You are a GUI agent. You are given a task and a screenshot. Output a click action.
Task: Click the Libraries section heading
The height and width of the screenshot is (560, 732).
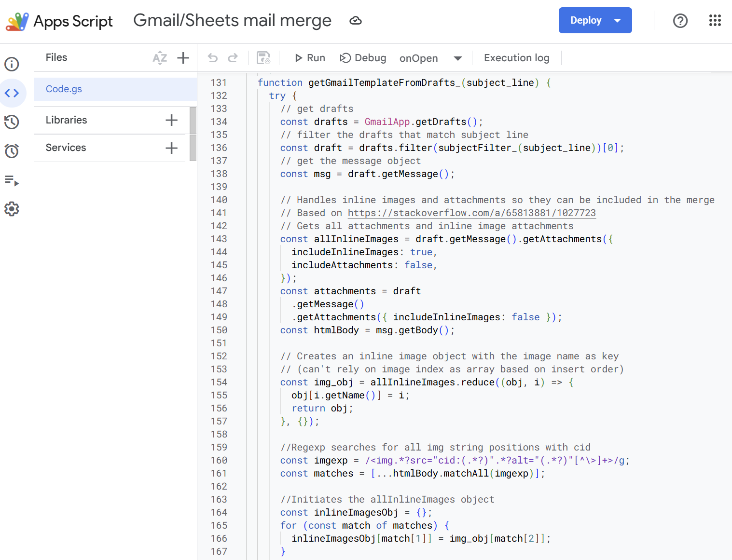67,120
